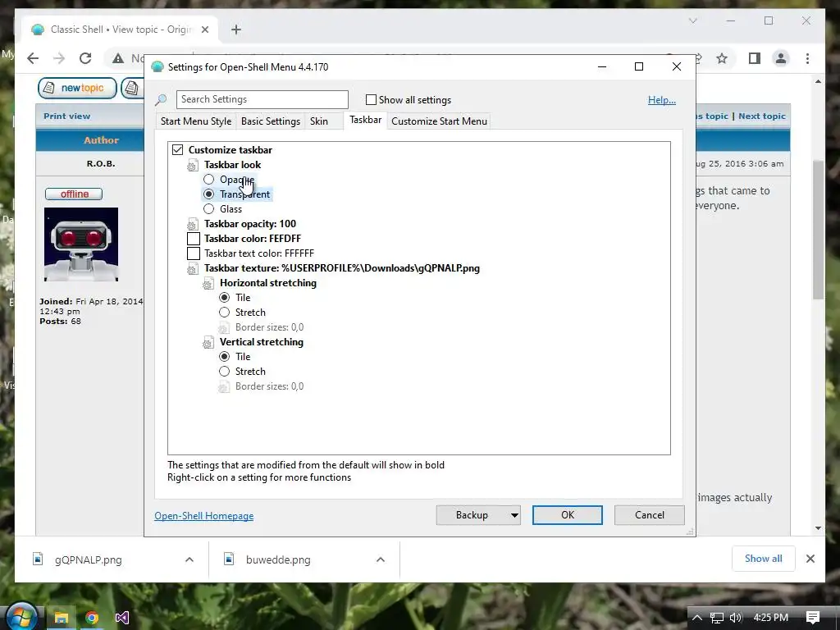The height and width of the screenshot is (630, 840).
Task: Open Customize Start Menu tab
Action: [440, 121]
